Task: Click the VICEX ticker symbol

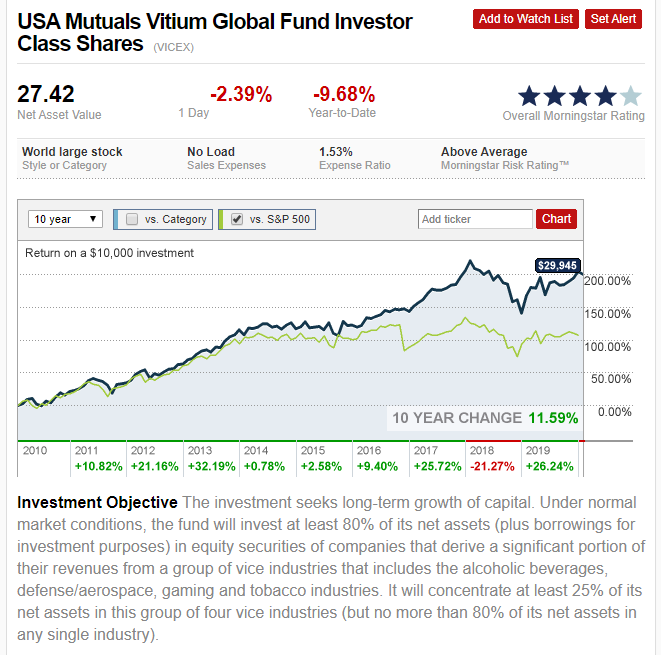Action: 174,47
